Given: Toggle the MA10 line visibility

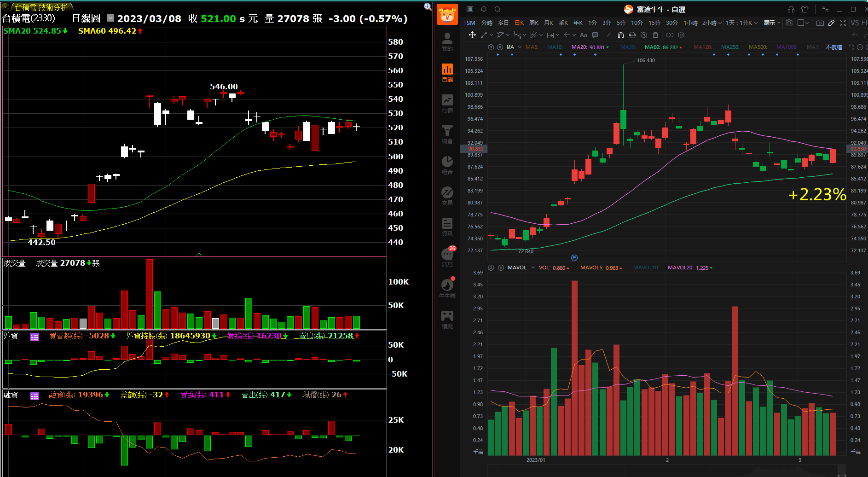Looking at the screenshot, I should pyautogui.click(x=555, y=47).
